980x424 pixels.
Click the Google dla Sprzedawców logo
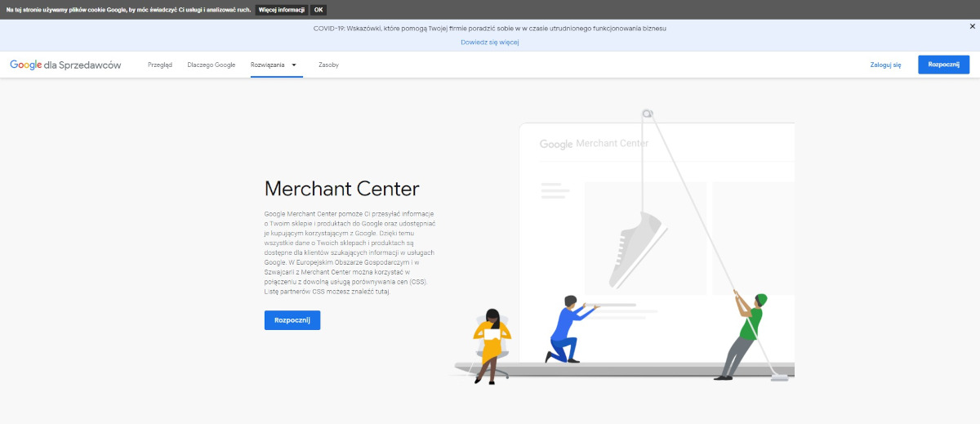(65, 65)
